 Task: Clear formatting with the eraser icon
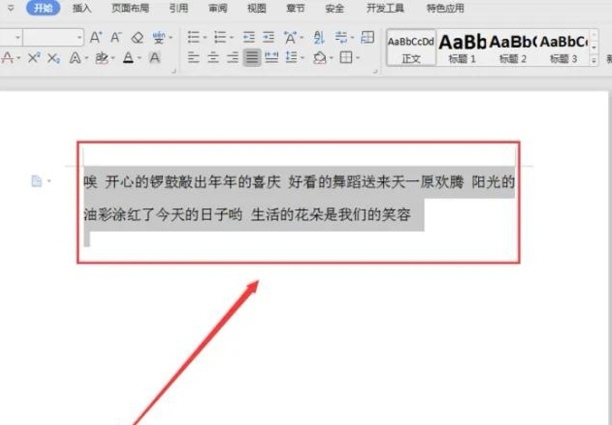click(137, 37)
